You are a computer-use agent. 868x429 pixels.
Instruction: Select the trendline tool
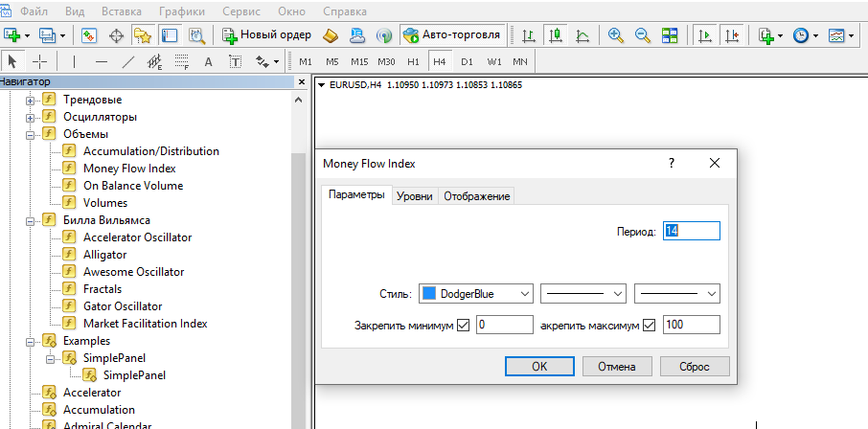coord(127,61)
